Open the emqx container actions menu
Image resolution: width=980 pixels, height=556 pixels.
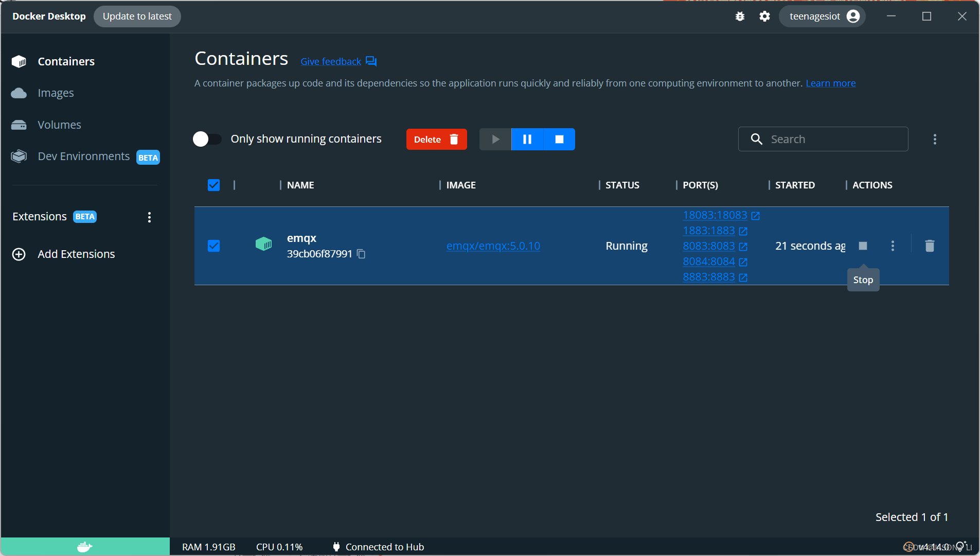[x=894, y=246]
